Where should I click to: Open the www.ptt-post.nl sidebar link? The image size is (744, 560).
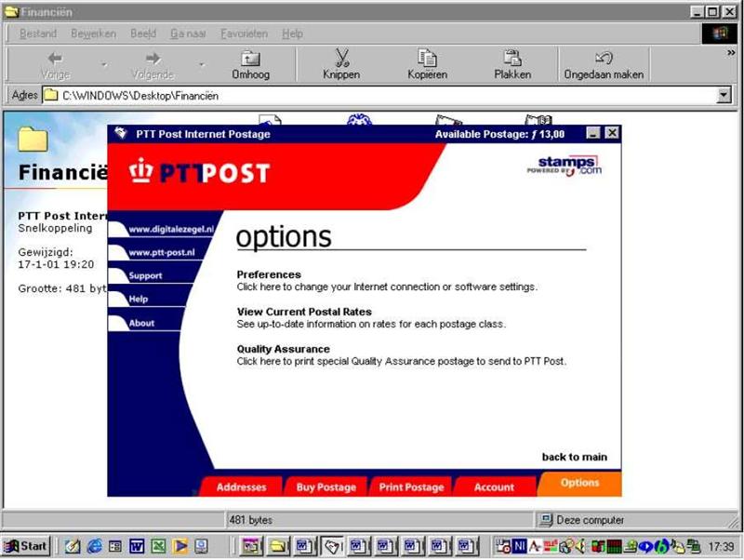coord(161,252)
